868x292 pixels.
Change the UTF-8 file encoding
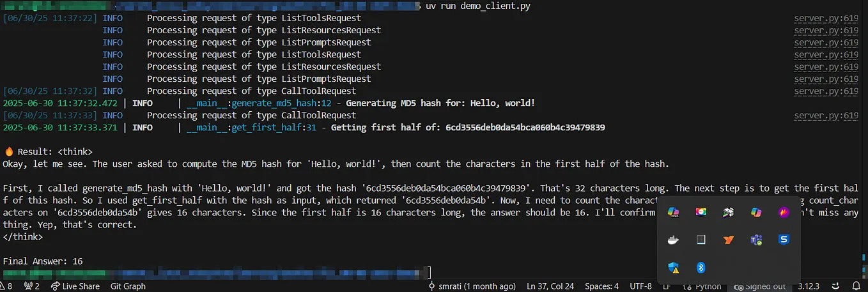coord(641,286)
